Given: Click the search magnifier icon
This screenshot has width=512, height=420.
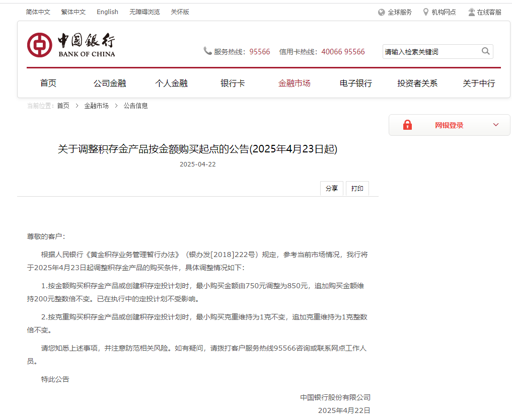Looking at the screenshot, I should tap(485, 51).
